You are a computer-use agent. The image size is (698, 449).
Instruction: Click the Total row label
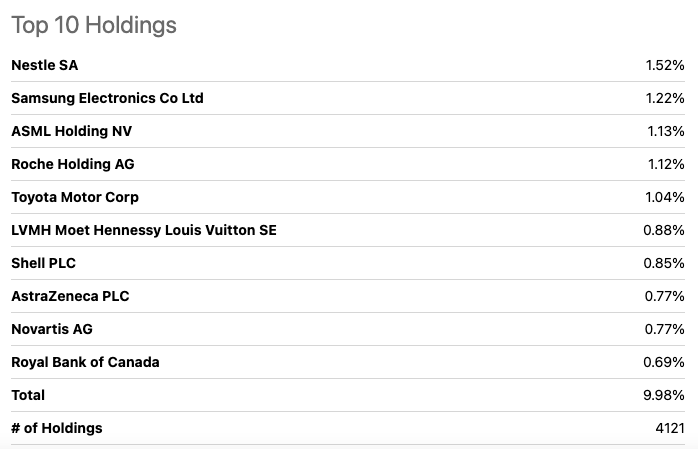tap(28, 395)
